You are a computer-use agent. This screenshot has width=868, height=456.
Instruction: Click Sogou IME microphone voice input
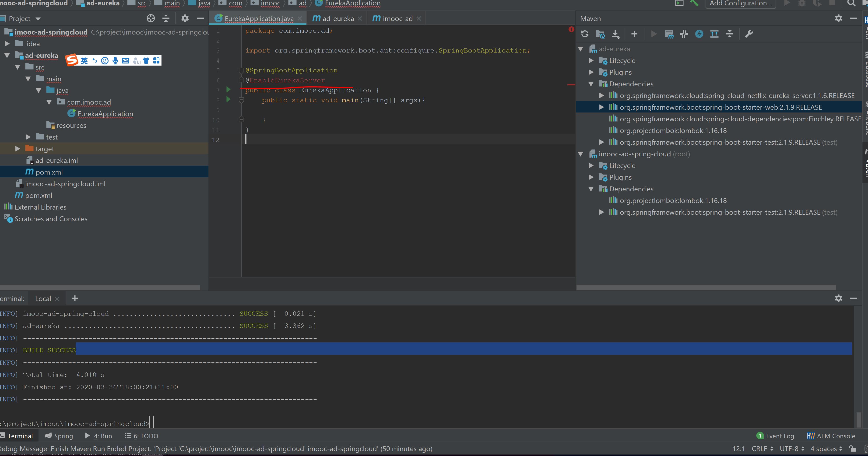115,61
